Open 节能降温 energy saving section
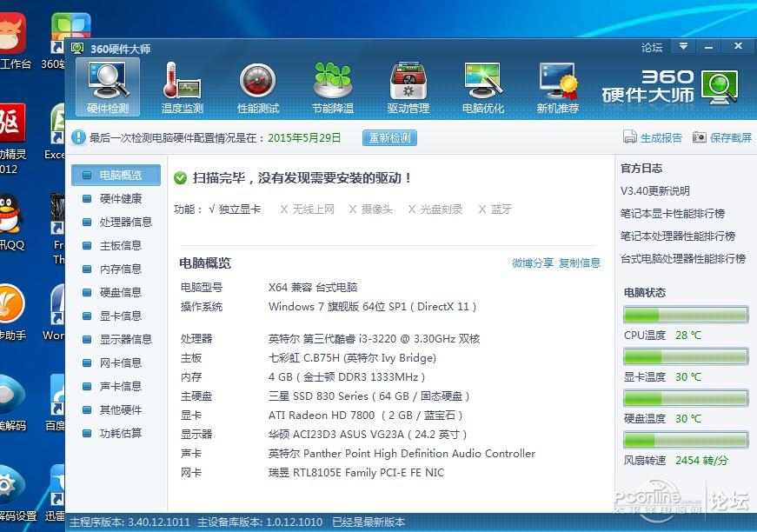Screen dimensions: 757x532 [333, 88]
